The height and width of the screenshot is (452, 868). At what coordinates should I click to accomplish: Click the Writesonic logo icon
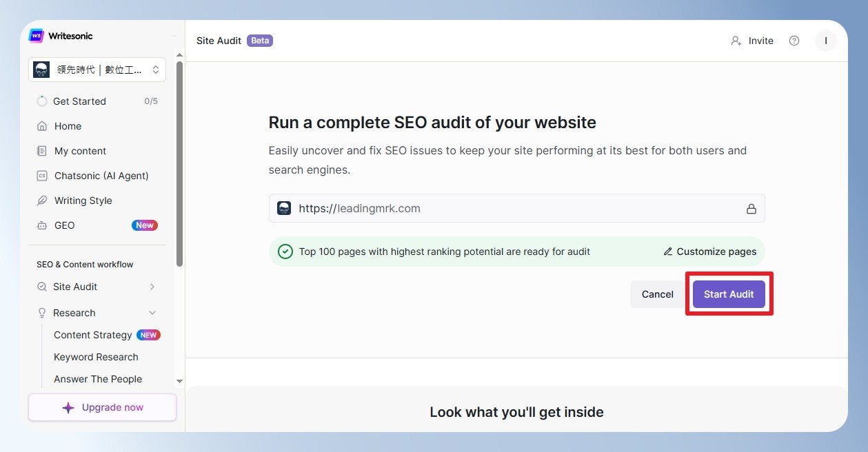tap(36, 36)
